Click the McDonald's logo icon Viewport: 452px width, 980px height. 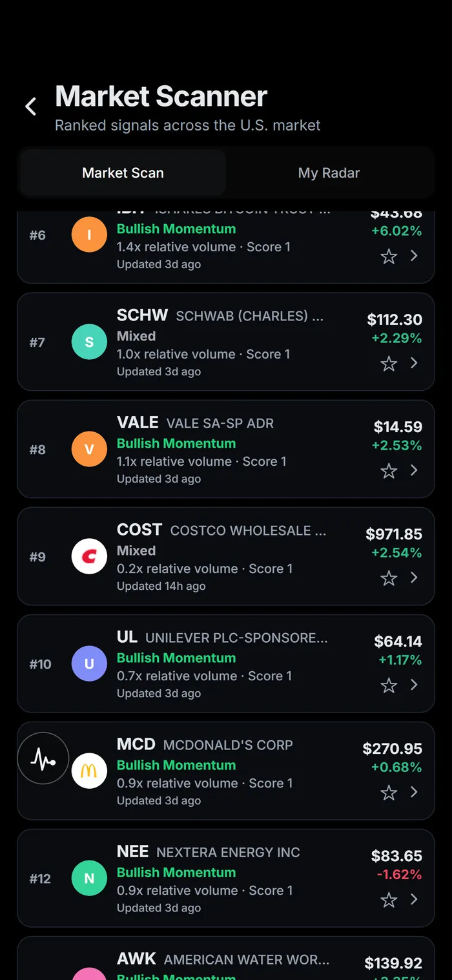89,771
